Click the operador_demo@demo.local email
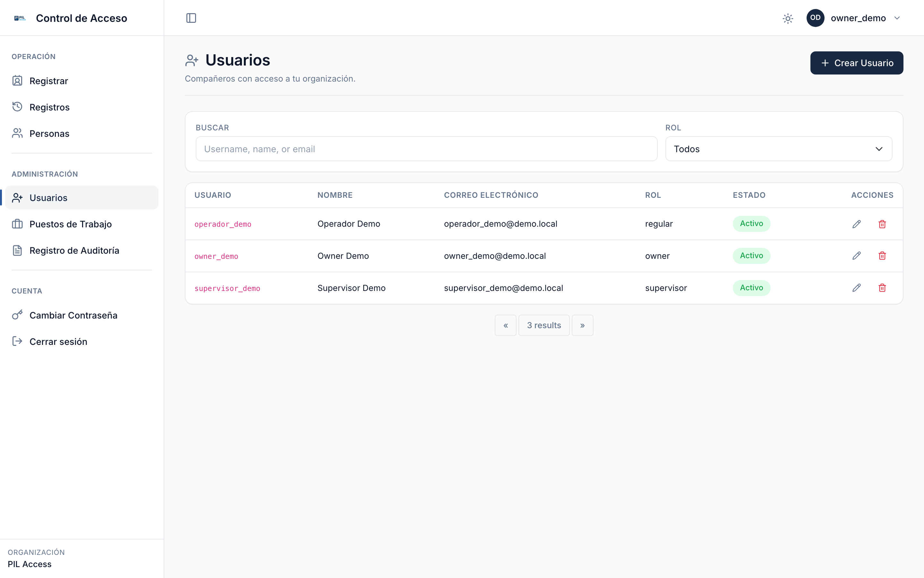 (501, 223)
